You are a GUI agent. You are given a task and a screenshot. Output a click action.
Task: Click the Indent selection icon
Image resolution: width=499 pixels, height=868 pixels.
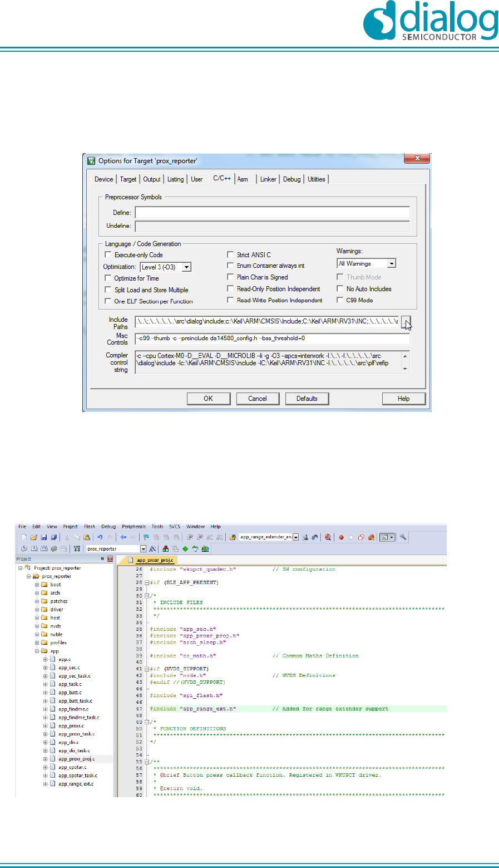coord(190,537)
